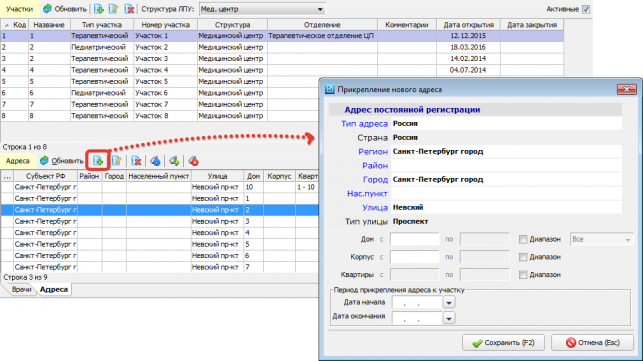
Task: Refresh the Участки list with Обновить
Action: 65,9
